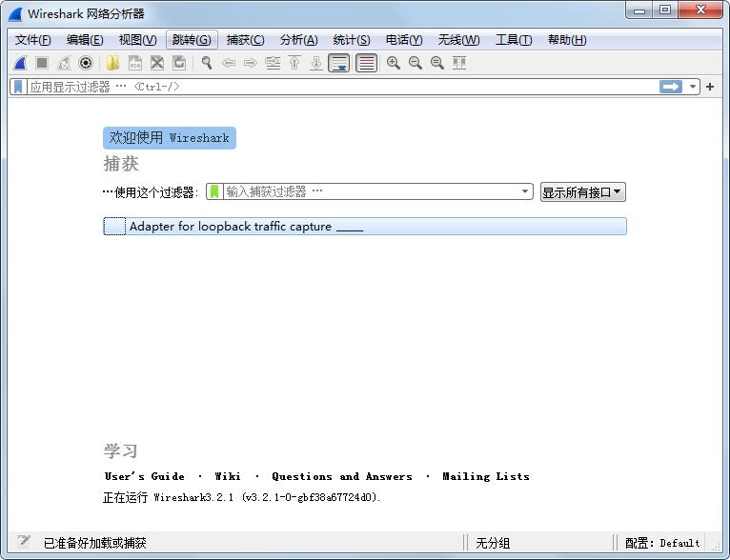
Task: Click the capture filter input field
Action: (370, 191)
